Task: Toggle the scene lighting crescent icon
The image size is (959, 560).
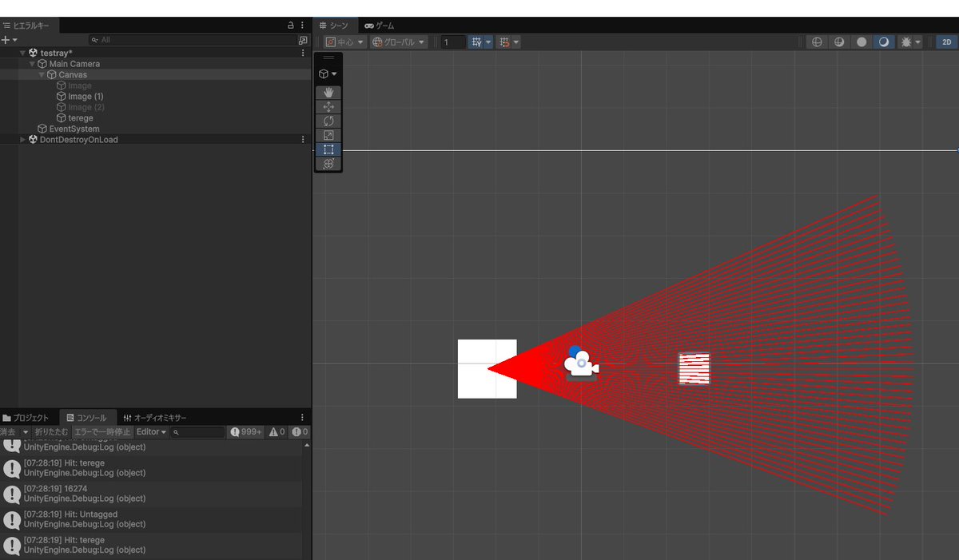Action: (x=884, y=42)
